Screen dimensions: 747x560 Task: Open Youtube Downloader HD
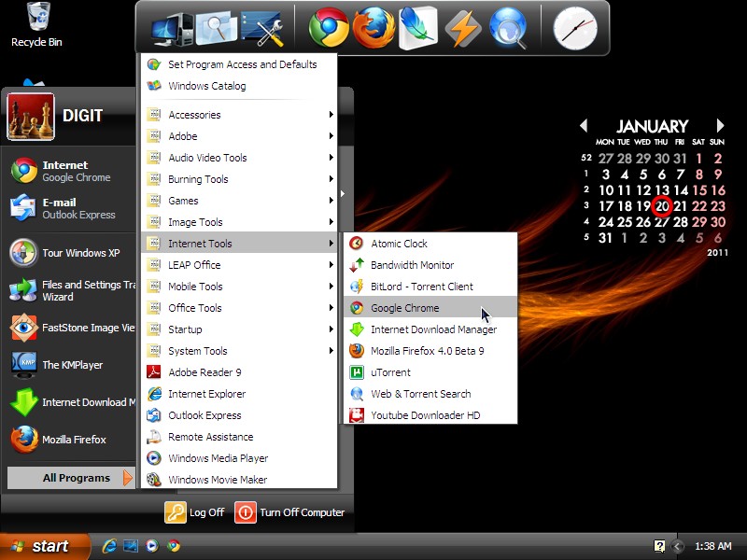[430, 414]
